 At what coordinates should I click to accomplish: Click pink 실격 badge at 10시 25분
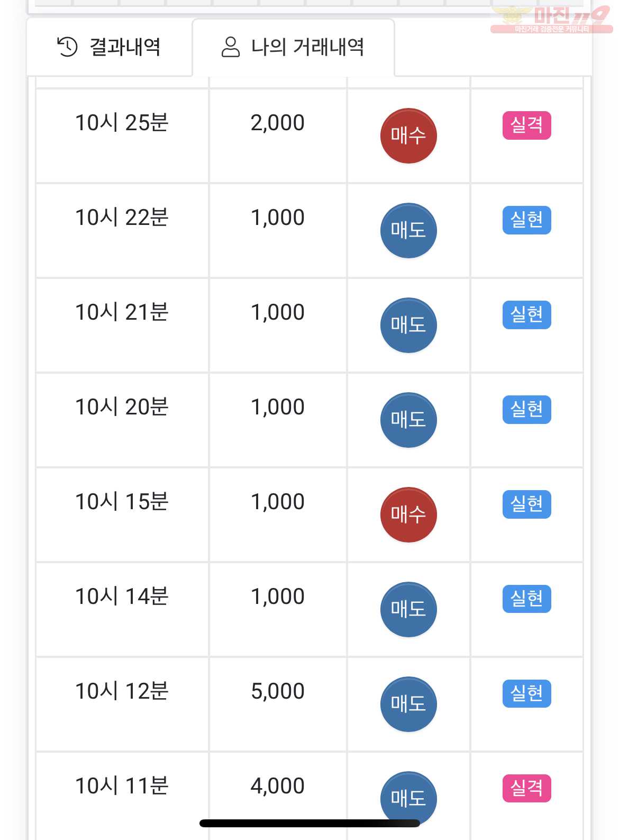pyautogui.click(x=526, y=125)
